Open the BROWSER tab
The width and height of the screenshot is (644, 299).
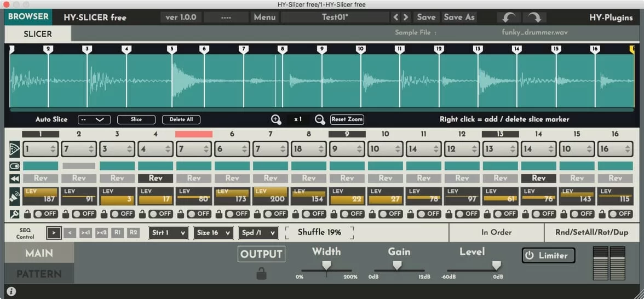click(x=28, y=16)
